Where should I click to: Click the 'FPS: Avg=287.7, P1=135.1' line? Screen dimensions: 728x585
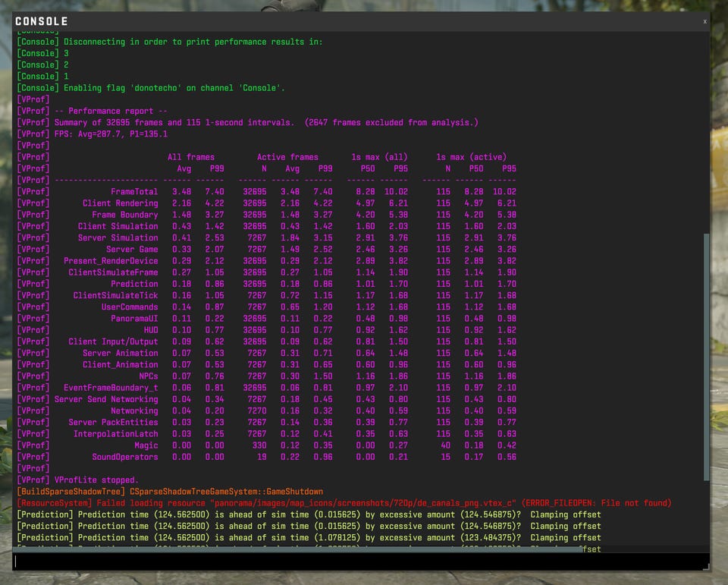click(x=92, y=134)
